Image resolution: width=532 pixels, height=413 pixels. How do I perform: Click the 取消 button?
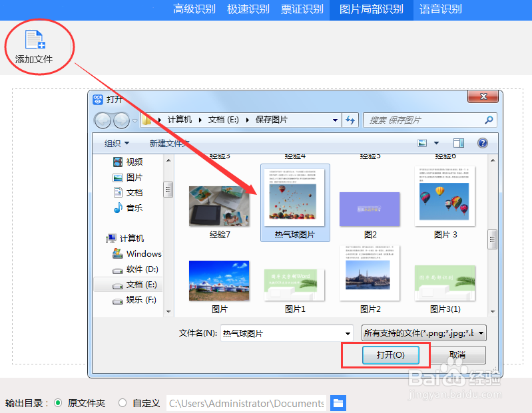pyautogui.click(x=457, y=354)
